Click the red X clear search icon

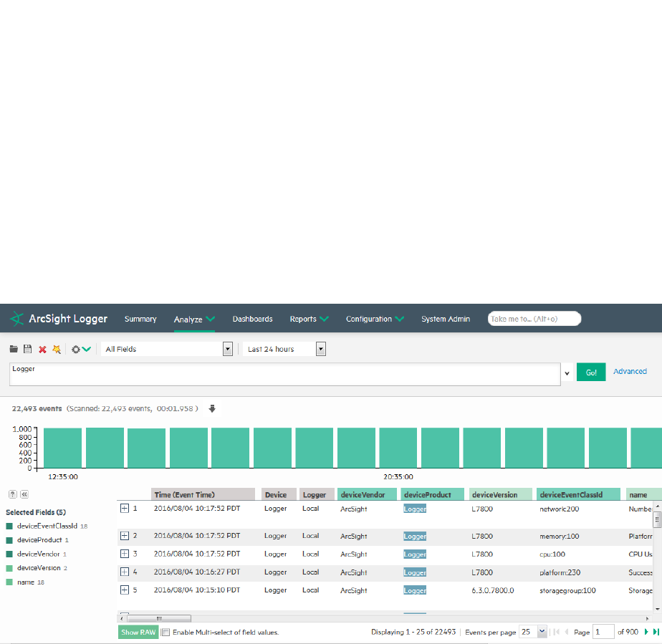pyautogui.click(x=42, y=350)
